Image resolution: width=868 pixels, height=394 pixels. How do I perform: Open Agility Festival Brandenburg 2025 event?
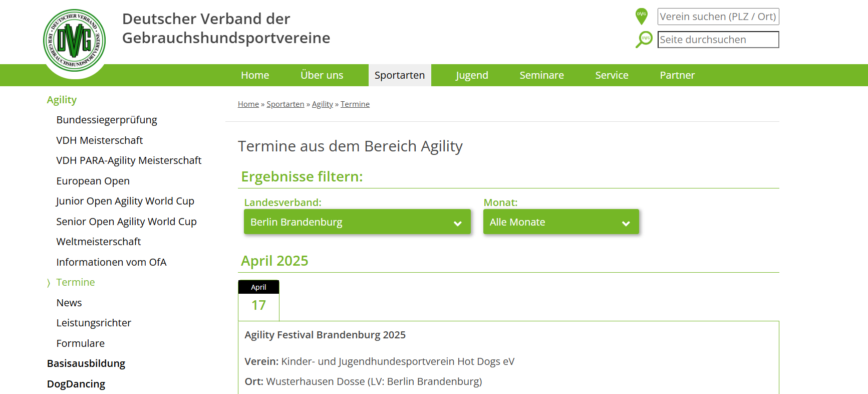click(x=325, y=335)
